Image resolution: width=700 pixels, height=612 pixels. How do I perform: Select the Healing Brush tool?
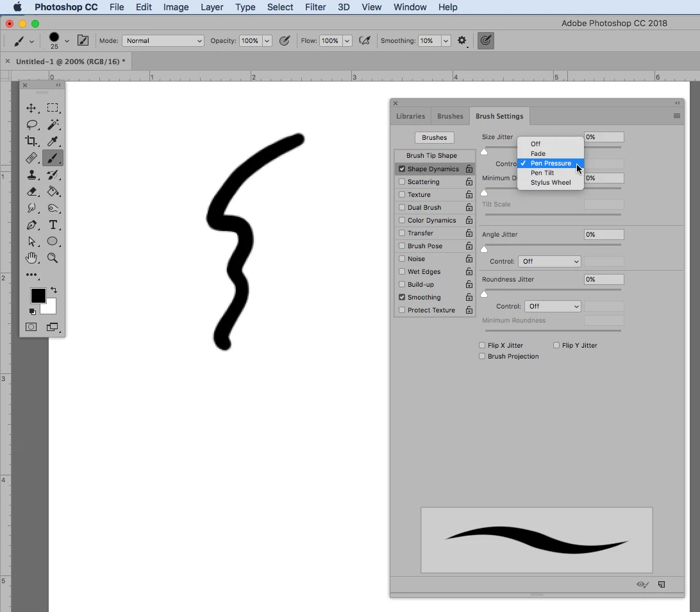pyautogui.click(x=31, y=158)
